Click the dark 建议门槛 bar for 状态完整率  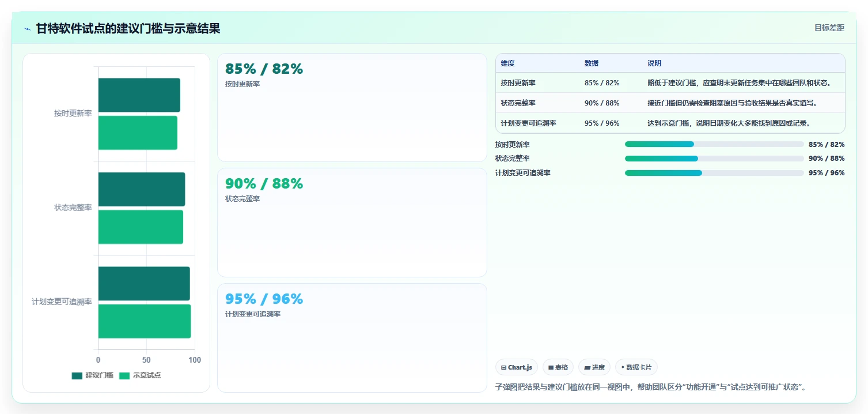(x=142, y=189)
